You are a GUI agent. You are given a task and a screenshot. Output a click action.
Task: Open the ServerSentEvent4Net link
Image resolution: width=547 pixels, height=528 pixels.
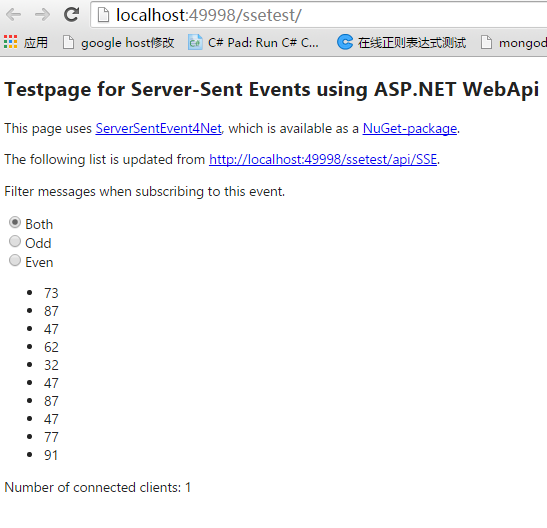pyautogui.click(x=158, y=129)
